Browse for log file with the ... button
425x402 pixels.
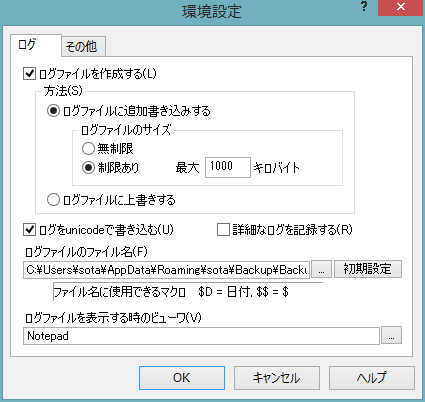pos(321,269)
